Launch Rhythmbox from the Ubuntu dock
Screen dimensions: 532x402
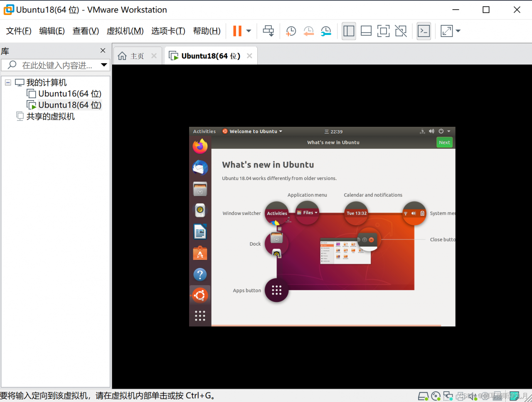(200, 210)
